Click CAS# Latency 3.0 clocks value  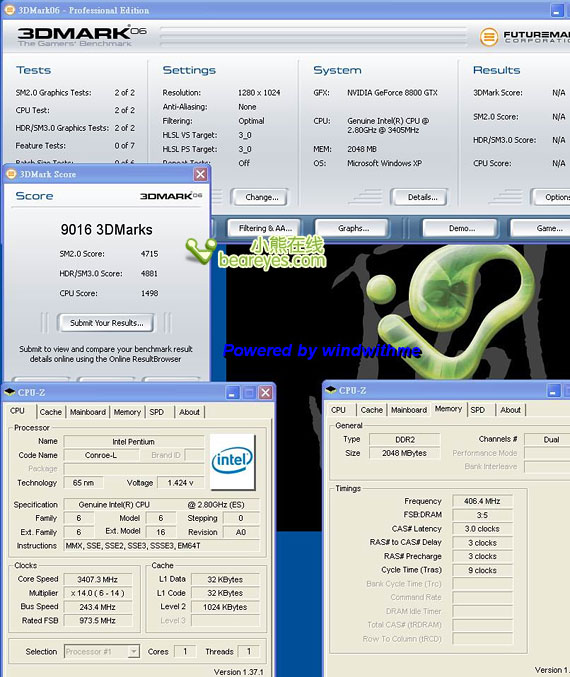pos(482,528)
